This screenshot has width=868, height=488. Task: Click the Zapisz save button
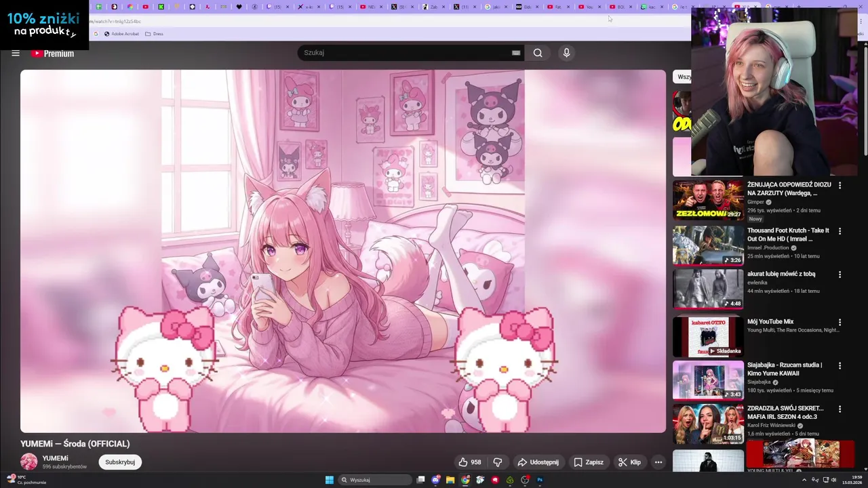pyautogui.click(x=588, y=462)
